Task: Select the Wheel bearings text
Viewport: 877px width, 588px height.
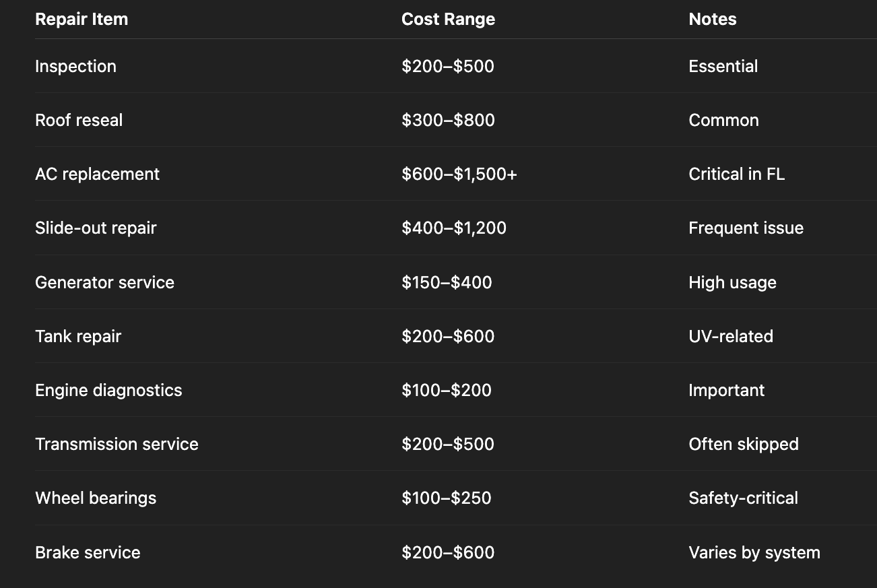Action: point(96,498)
